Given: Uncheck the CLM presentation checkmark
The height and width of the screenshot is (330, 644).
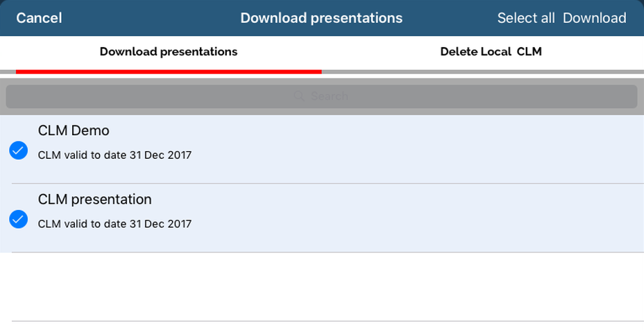Looking at the screenshot, I should pyautogui.click(x=19, y=219).
